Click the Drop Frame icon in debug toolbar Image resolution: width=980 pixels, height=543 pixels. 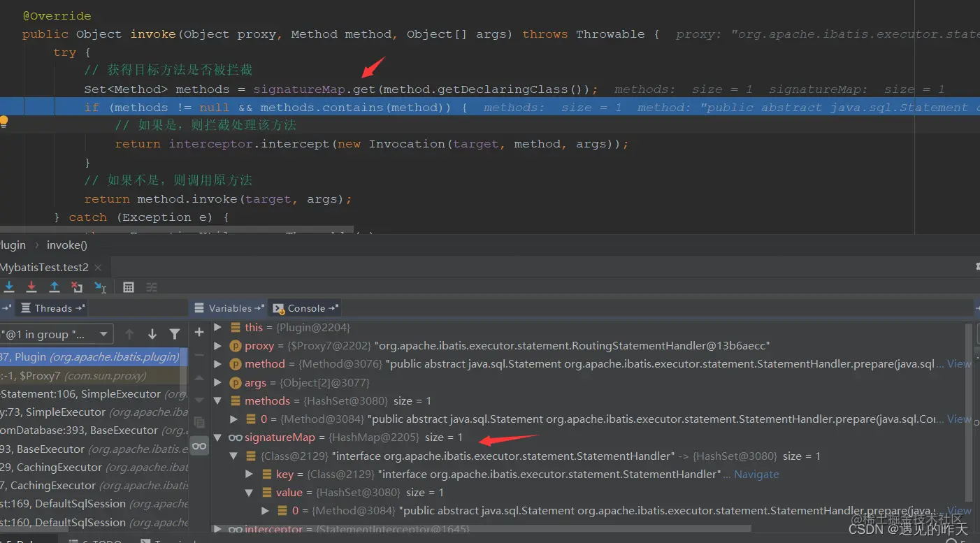[77, 287]
